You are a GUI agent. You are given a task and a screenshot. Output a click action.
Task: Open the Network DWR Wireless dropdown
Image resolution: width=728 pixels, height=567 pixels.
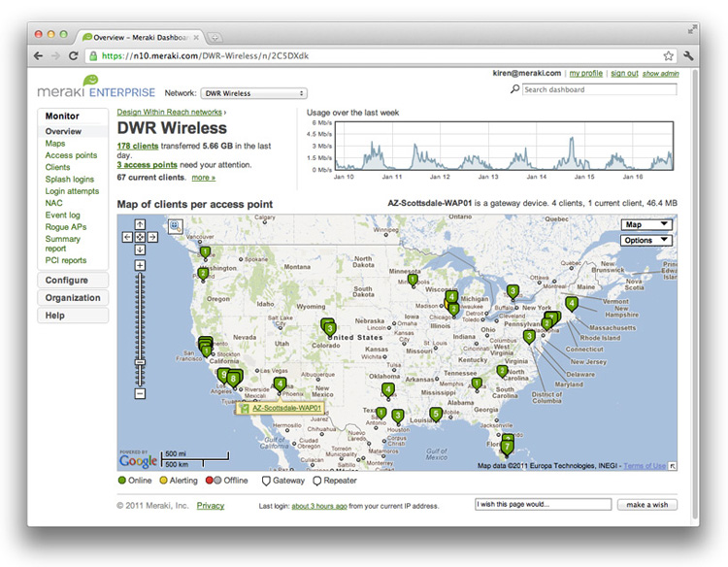point(254,93)
